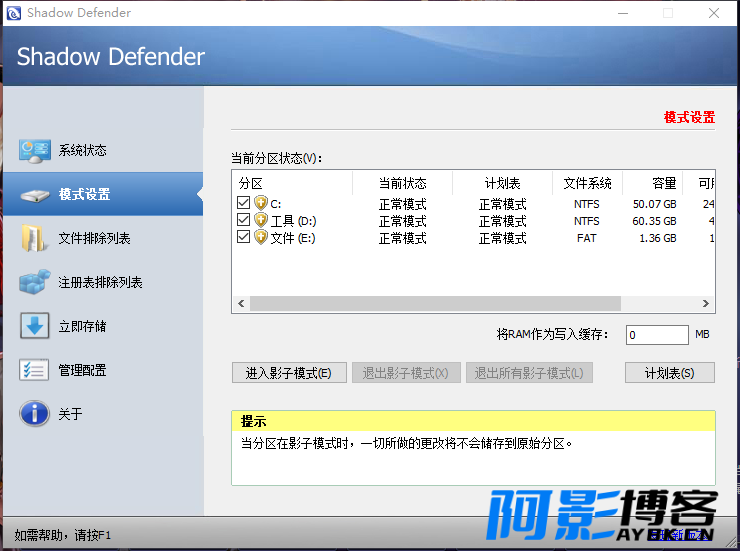Minimize the Shadow Defender window
740x551 pixels.
(623, 13)
